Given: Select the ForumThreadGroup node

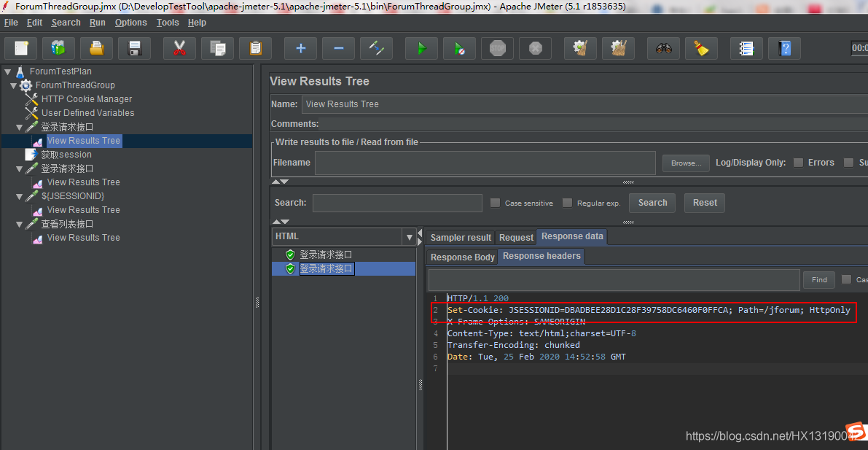Looking at the screenshot, I should tap(75, 85).
